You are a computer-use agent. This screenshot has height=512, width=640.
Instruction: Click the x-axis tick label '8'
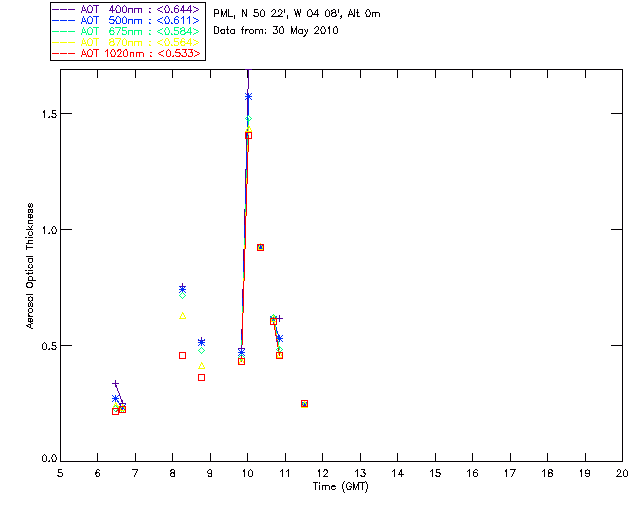coord(173,473)
